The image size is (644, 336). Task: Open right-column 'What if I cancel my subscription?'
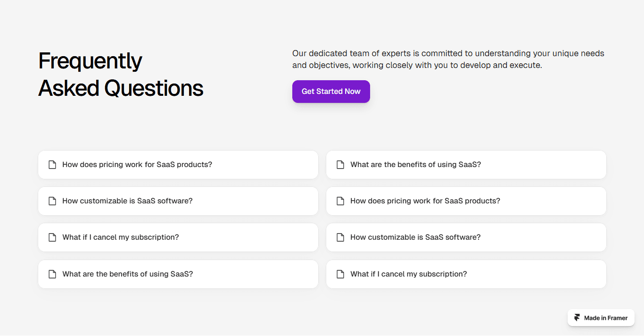click(466, 274)
